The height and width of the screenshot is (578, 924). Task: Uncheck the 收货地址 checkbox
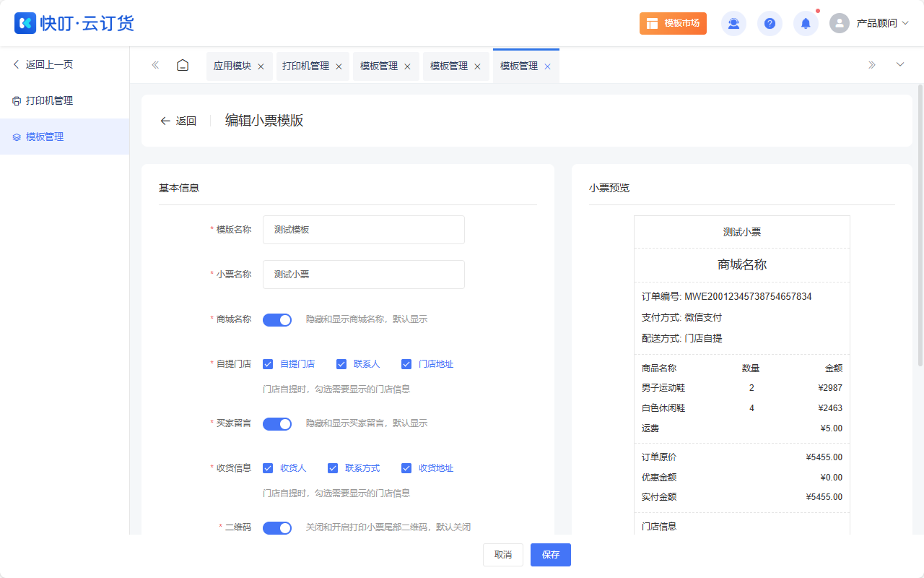pyautogui.click(x=406, y=468)
